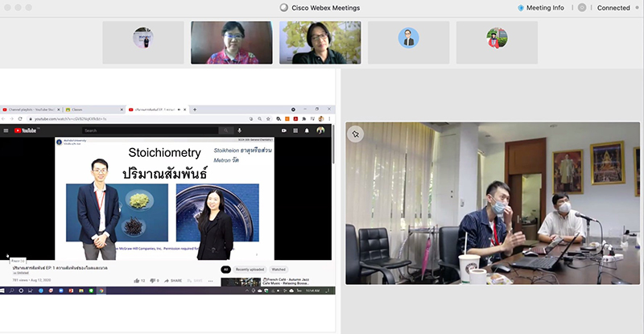Click the SHARE button under video
This screenshot has width=644, height=334.
172,280
